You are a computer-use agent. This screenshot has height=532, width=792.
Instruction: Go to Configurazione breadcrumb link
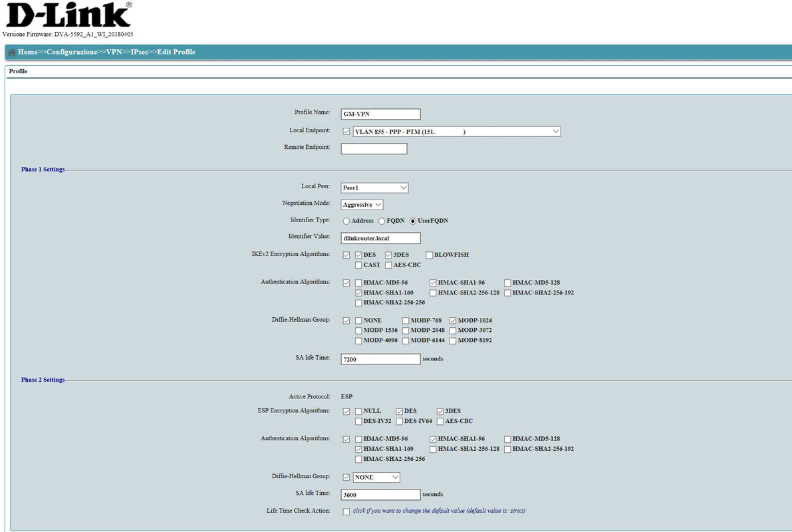tap(72, 52)
